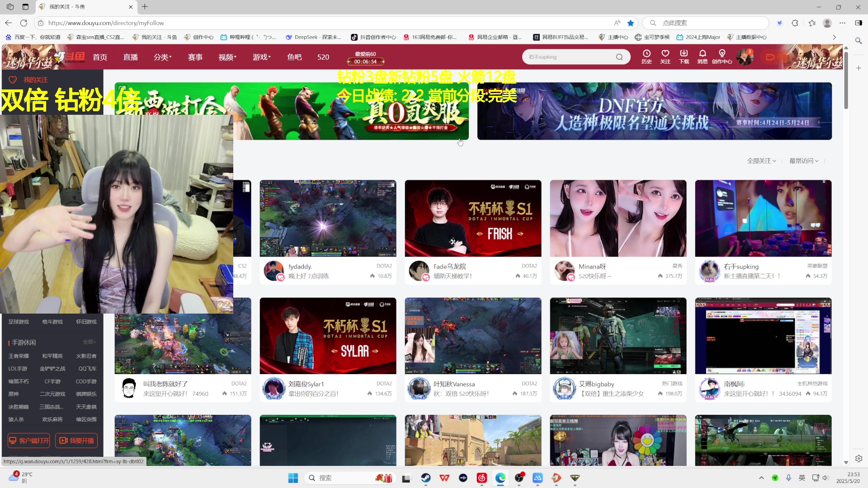
Task: Click the browser address bar URL
Action: pos(106,23)
